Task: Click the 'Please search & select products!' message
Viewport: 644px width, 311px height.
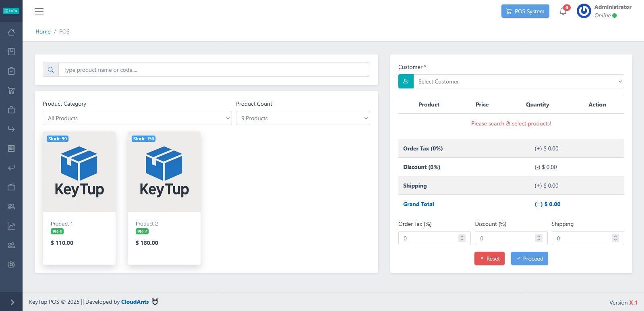Action: pos(511,123)
